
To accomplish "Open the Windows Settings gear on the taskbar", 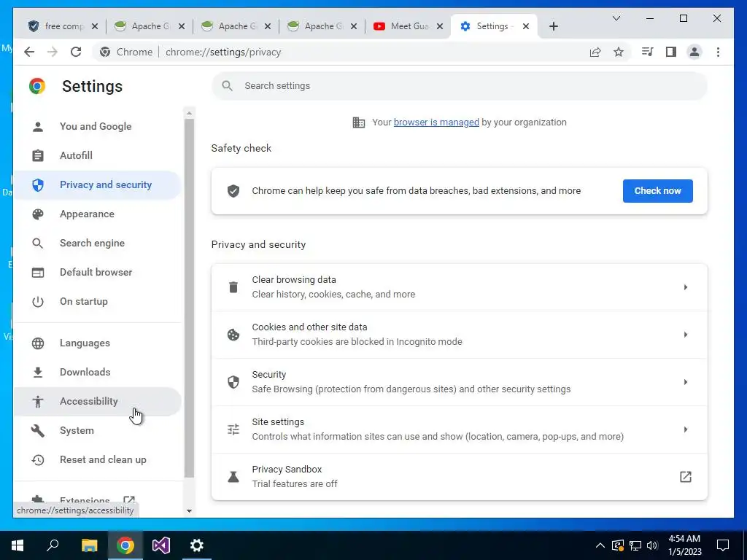I will (197, 545).
